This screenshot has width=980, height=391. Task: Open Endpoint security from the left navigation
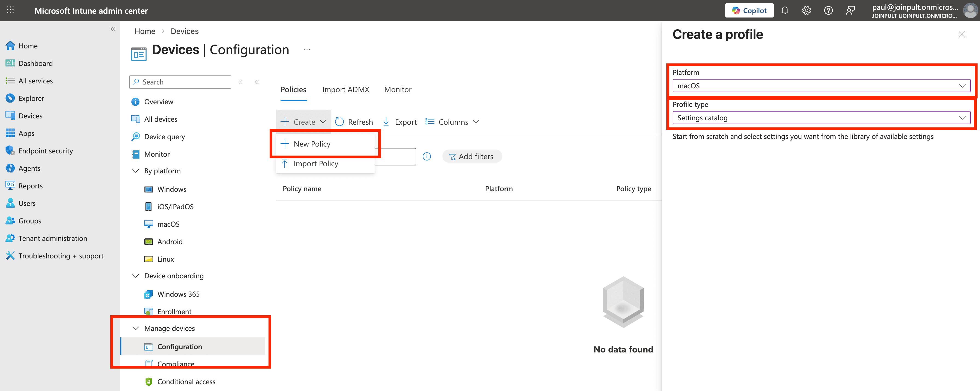point(46,151)
